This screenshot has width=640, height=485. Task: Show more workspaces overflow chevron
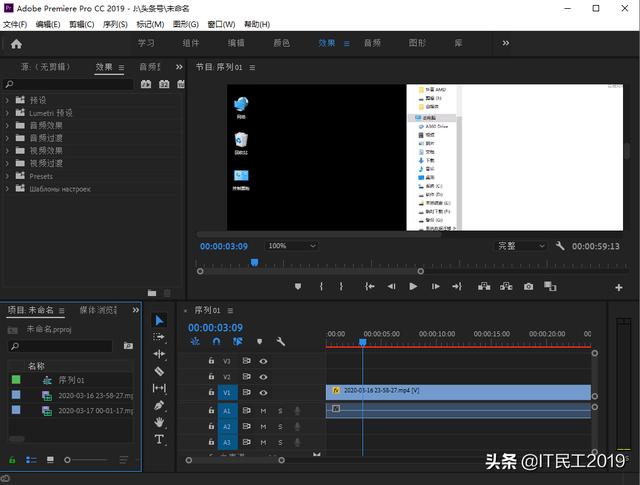[506, 43]
